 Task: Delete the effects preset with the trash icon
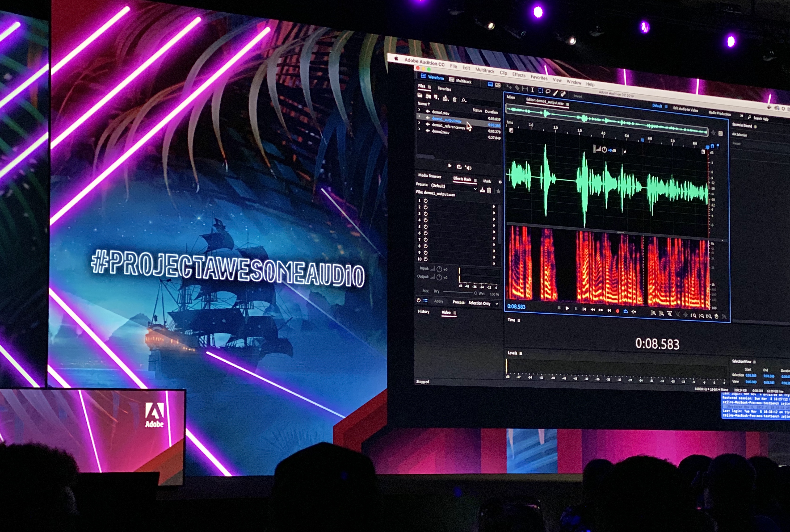pyautogui.click(x=489, y=191)
